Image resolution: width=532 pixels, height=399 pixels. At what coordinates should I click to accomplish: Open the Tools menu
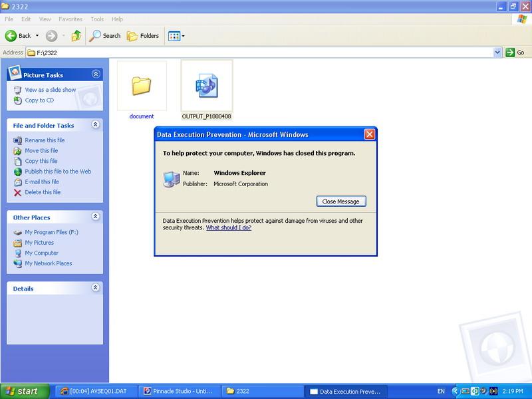pos(97,19)
